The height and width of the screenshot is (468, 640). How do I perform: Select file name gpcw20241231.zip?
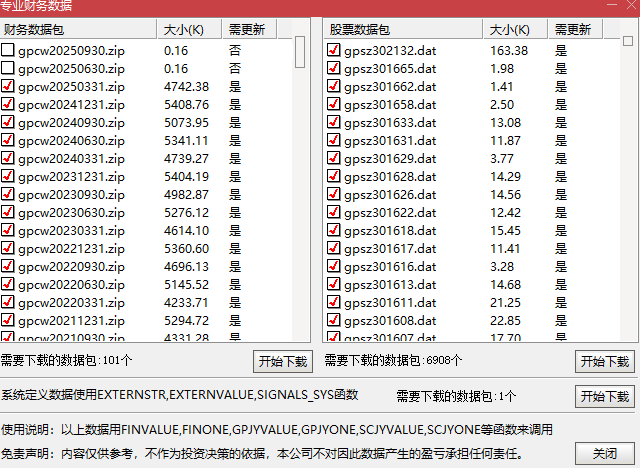[71, 104]
